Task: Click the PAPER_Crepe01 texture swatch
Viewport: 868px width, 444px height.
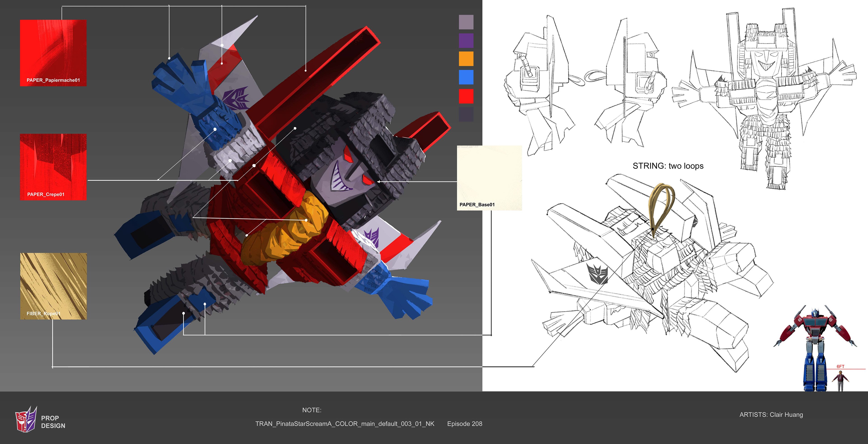Action: [x=53, y=167]
